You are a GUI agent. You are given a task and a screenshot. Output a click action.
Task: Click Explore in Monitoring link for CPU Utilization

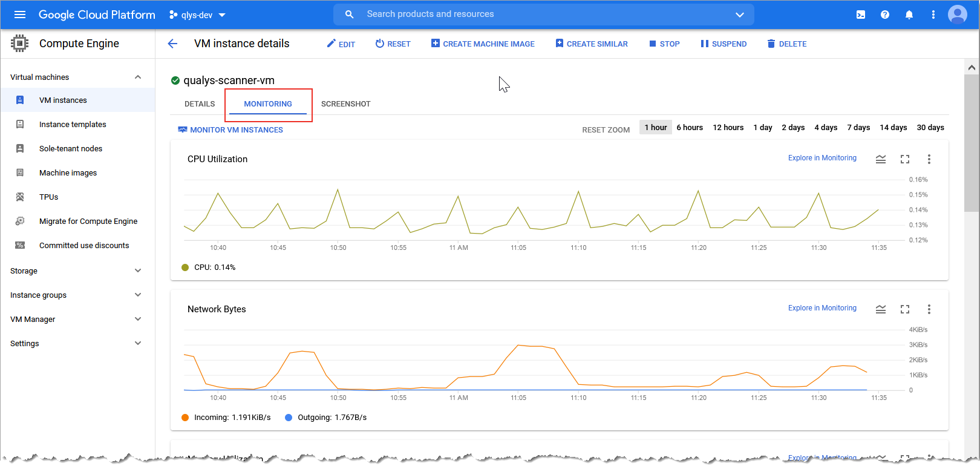pyautogui.click(x=822, y=158)
